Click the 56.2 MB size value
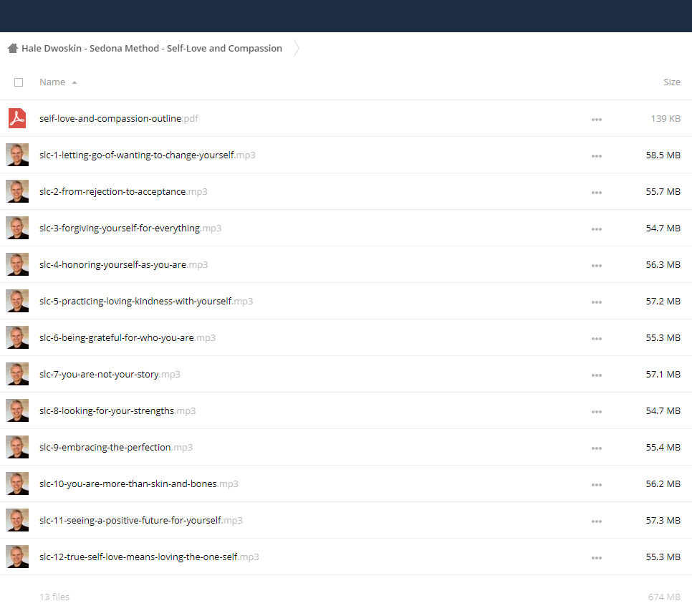The image size is (692, 616). coord(663,485)
